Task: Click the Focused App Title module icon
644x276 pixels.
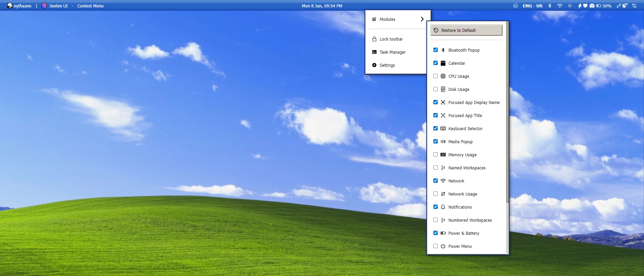Action: (443, 115)
